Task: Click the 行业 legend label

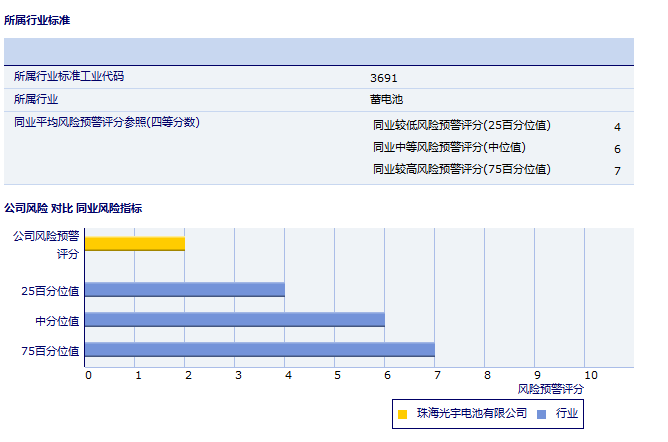Action: click(x=567, y=413)
